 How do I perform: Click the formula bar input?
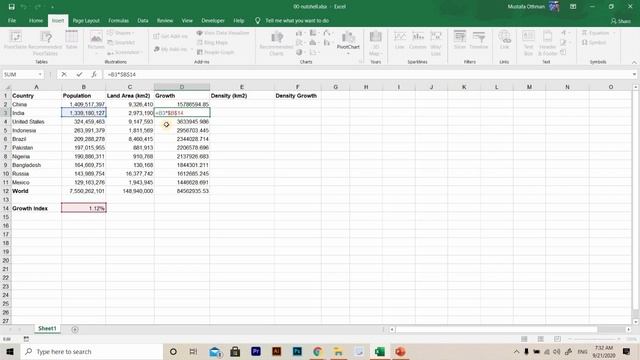(x=367, y=74)
